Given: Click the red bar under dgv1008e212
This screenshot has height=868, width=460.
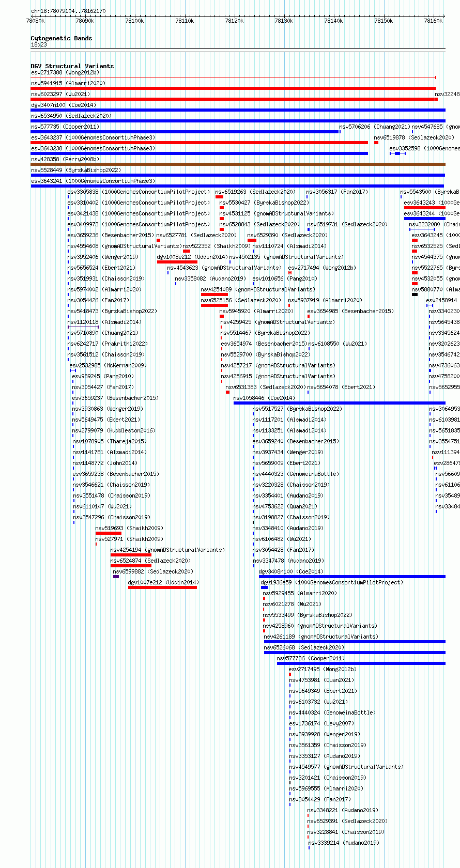Looking at the screenshot, I should click(x=177, y=262).
